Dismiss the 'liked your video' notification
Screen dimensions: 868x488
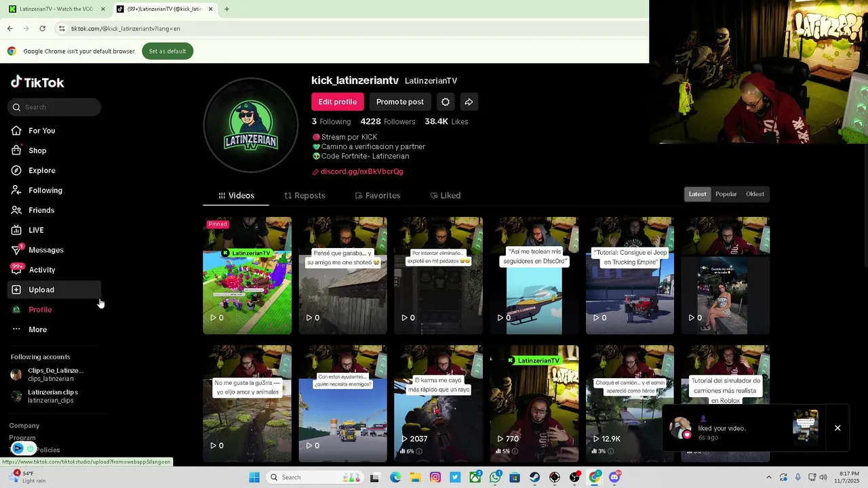click(x=837, y=428)
